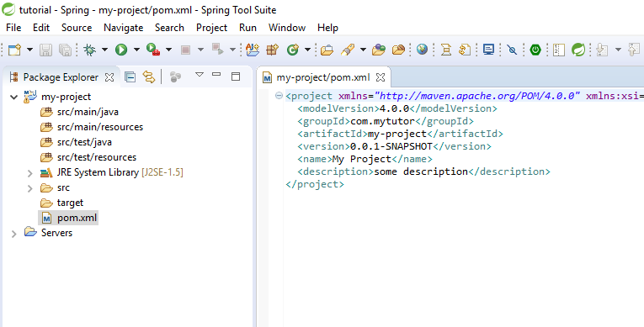The image size is (644, 327).
Task: Open the Run menu
Action: pos(247,28)
